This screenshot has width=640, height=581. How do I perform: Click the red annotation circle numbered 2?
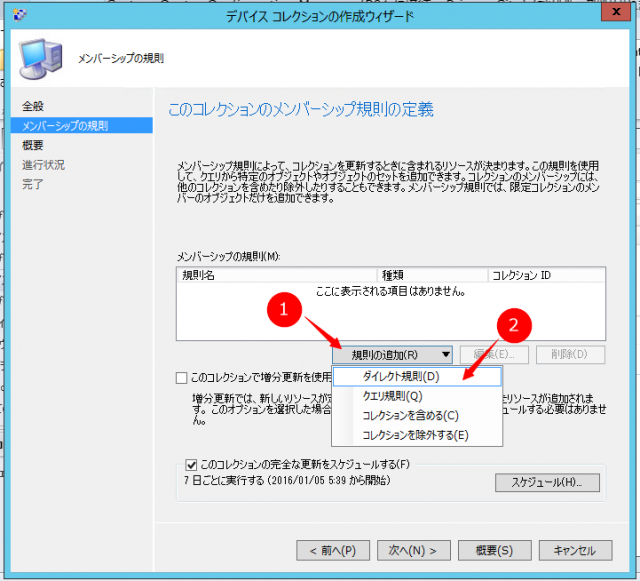click(x=512, y=325)
